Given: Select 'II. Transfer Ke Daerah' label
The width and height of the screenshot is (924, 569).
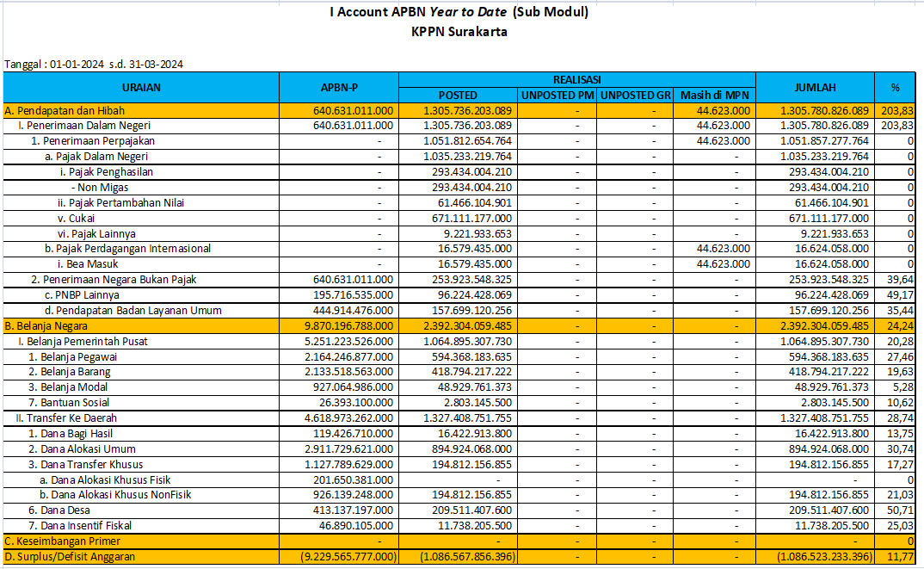Looking at the screenshot, I should click(x=66, y=418).
